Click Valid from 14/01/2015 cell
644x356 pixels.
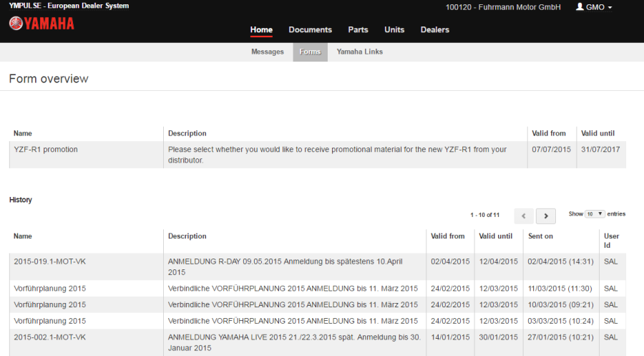click(450, 337)
